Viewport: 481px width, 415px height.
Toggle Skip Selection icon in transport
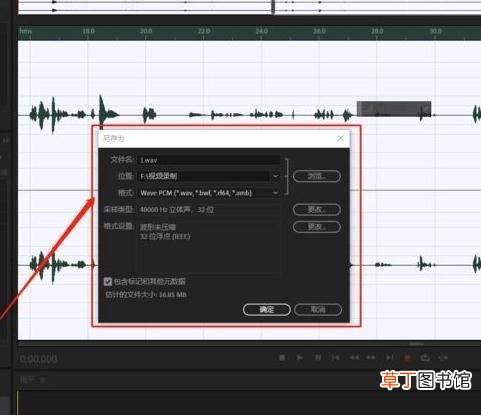(443, 358)
